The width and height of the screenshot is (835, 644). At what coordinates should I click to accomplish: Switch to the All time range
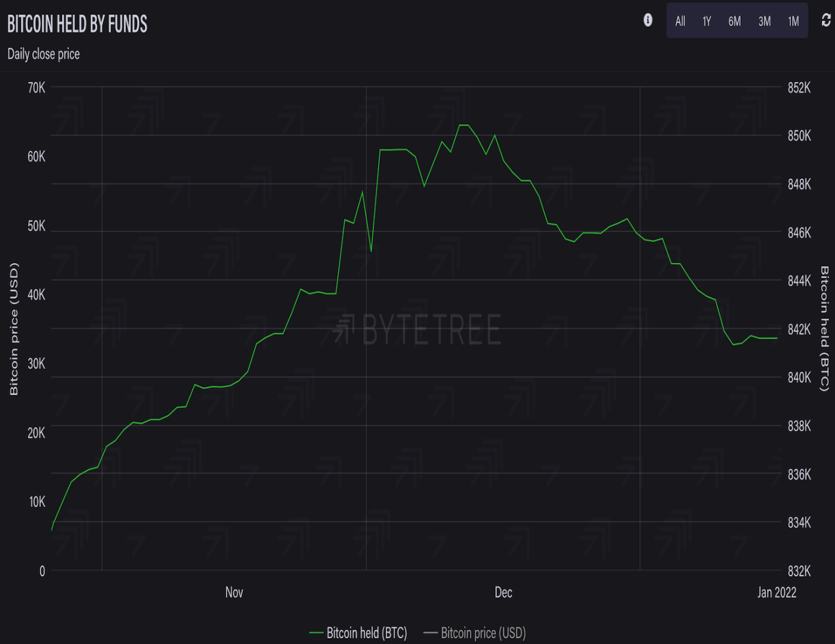[x=680, y=21]
